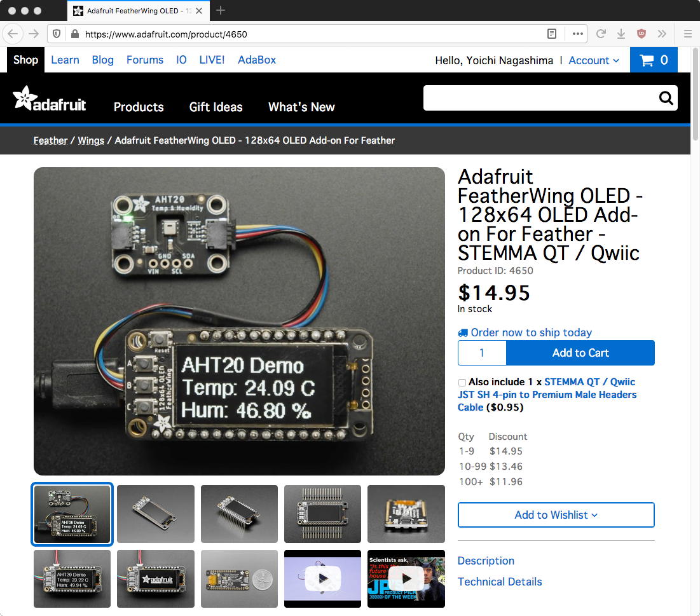
Task: Click the Feather breadcrumb link
Action: (x=50, y=140)
